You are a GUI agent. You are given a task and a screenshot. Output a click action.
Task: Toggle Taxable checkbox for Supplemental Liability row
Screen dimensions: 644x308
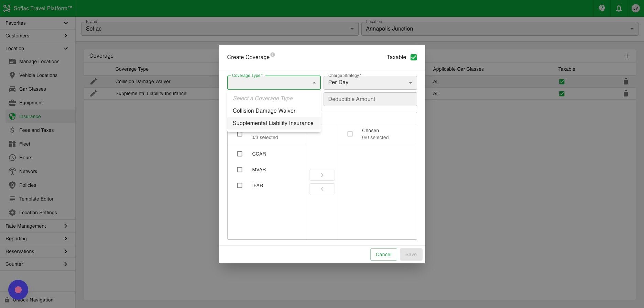562,94
